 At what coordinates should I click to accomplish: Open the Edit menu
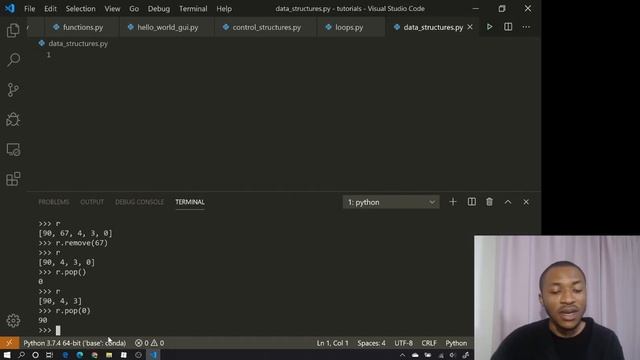[x=50, y=9]
